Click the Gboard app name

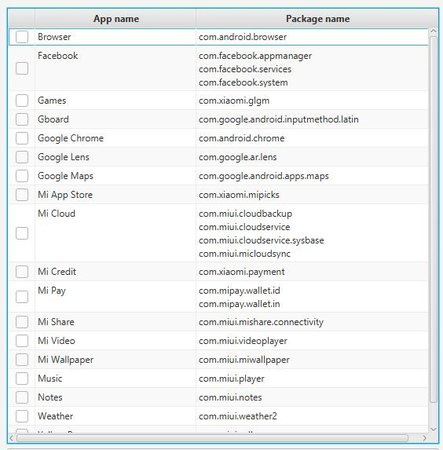click(x=53, y=119)
